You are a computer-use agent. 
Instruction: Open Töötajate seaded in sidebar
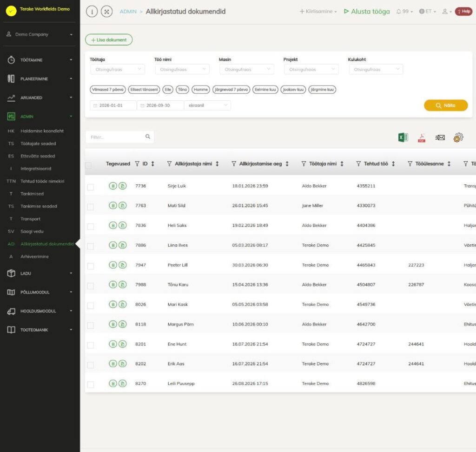click(x=38, y=144)
